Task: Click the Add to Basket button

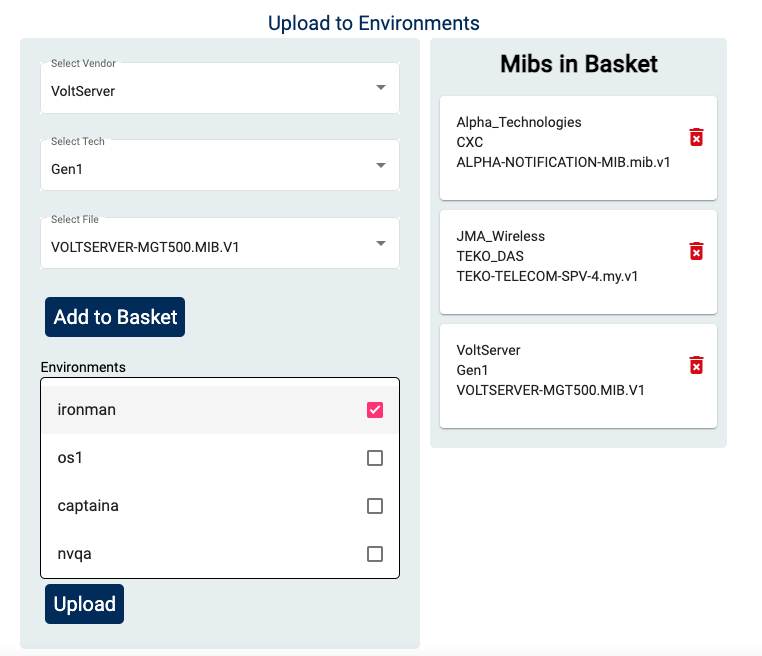Action: [x=115, y=317]
